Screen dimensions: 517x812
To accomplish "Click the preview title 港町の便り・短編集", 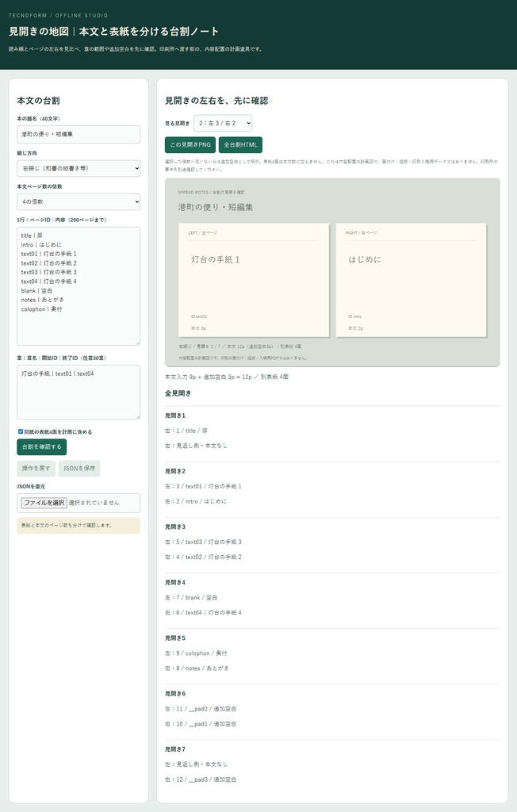I will [216, 207].
